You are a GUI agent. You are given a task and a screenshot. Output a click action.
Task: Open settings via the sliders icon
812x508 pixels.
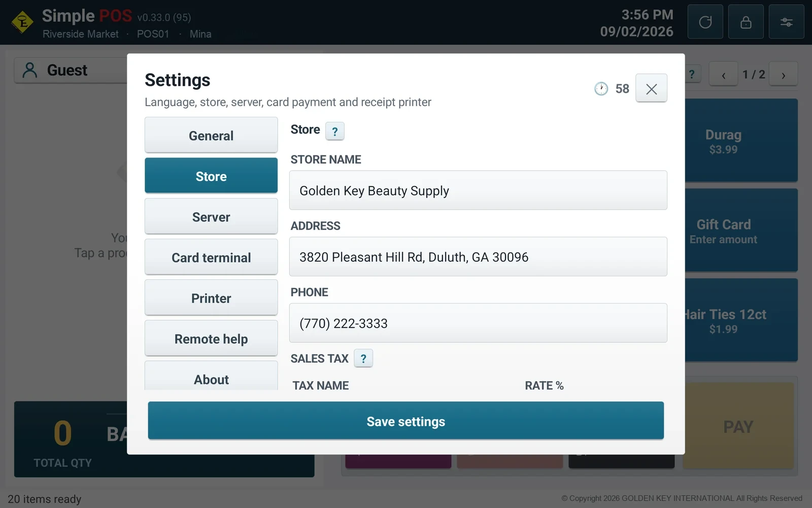786,22
